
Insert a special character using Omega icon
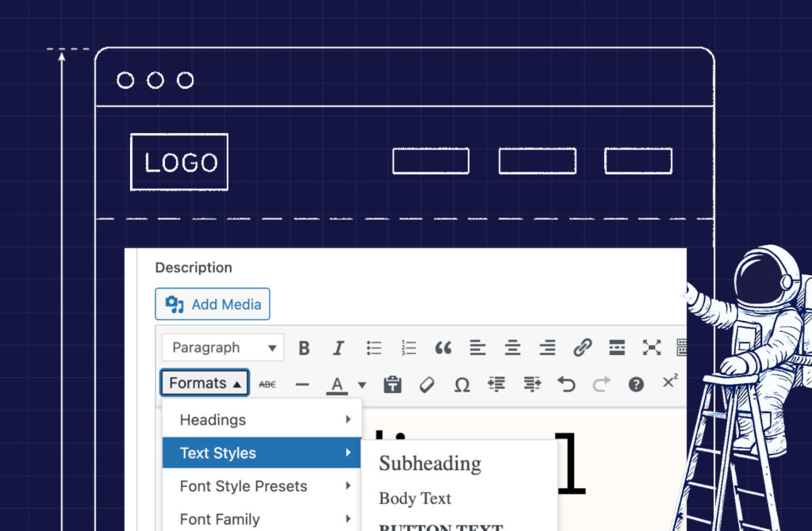click(462, 384)
